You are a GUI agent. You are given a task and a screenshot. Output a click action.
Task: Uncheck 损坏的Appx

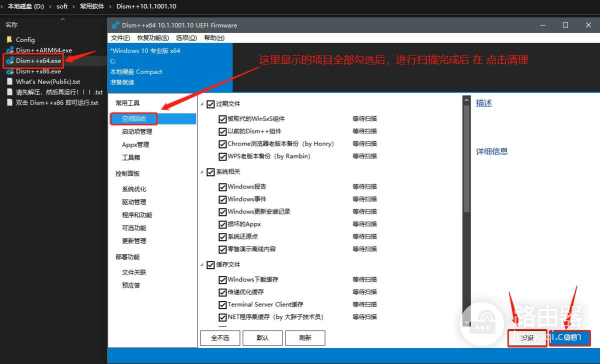(222, 224)
